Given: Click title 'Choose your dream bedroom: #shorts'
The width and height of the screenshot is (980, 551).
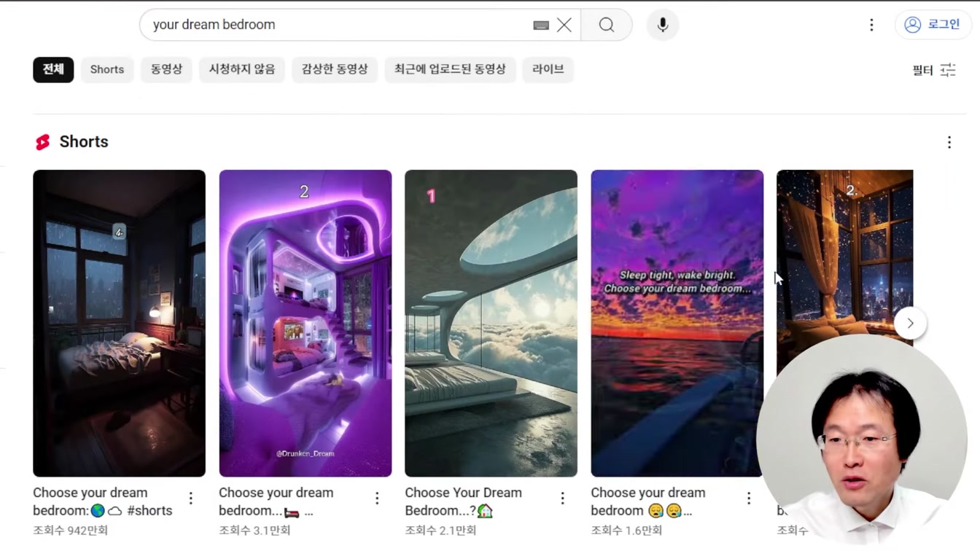Looking at the screenshot, I should click(x=103, y=501).
